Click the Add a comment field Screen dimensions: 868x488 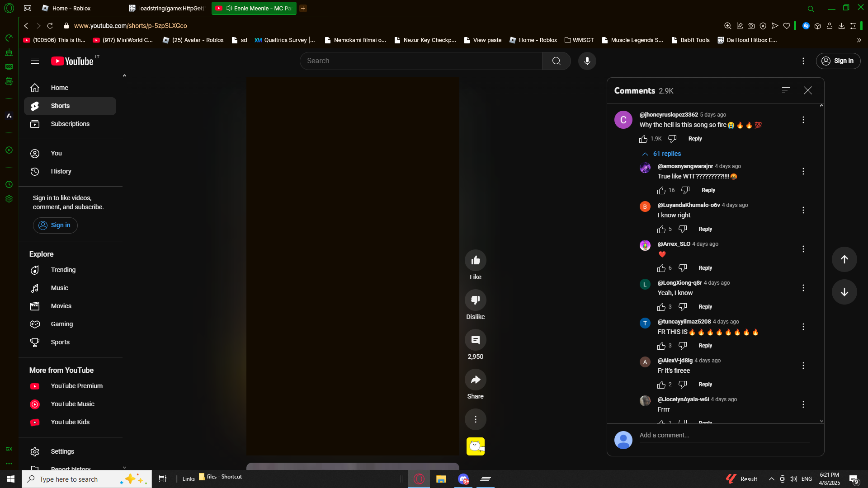(x=723, y=435)
